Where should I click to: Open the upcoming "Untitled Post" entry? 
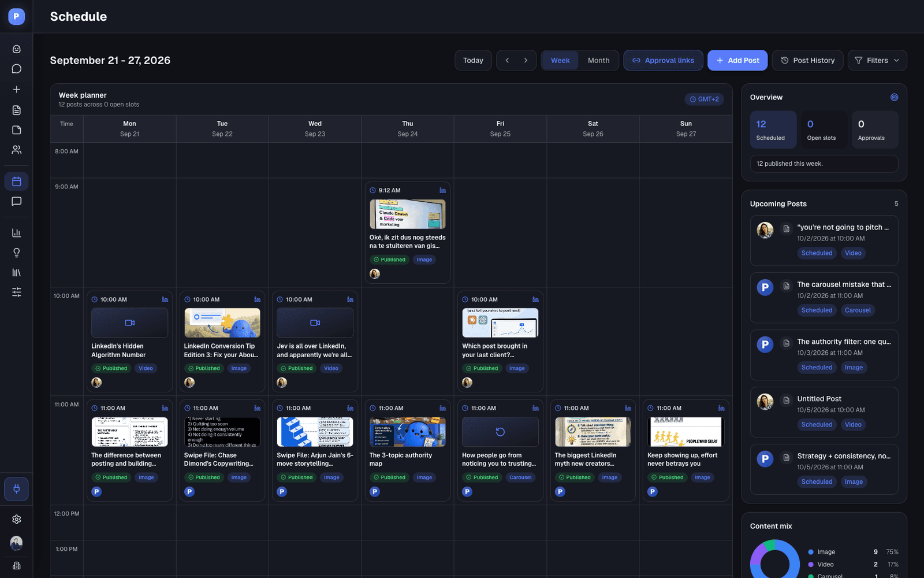[824, 412]
